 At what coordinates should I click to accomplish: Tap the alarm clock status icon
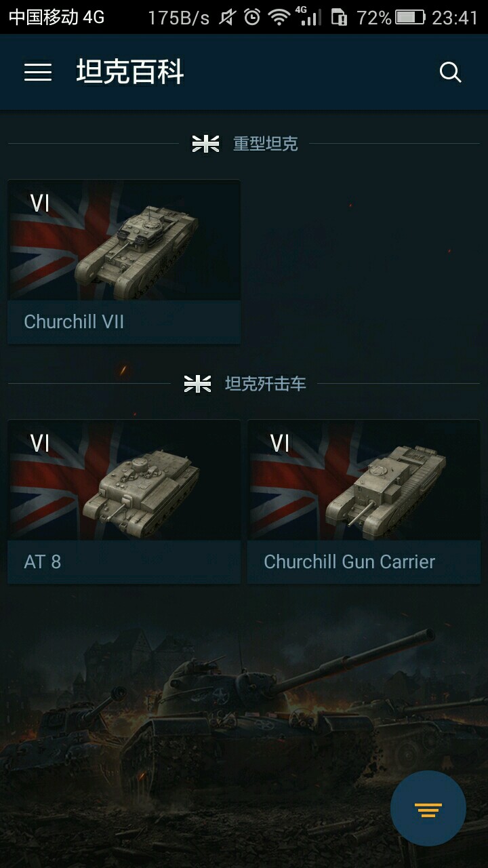click(x=252, y=17)
